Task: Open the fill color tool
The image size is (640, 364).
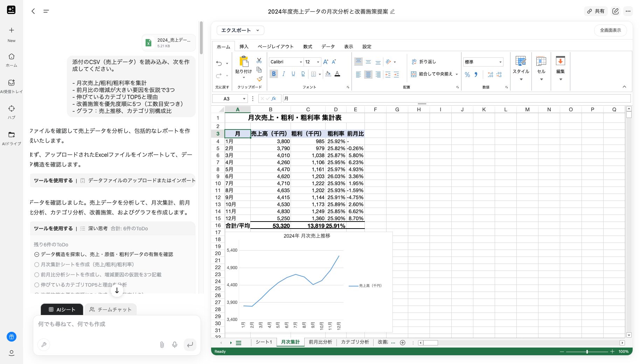Action: [x=328, y=74]
